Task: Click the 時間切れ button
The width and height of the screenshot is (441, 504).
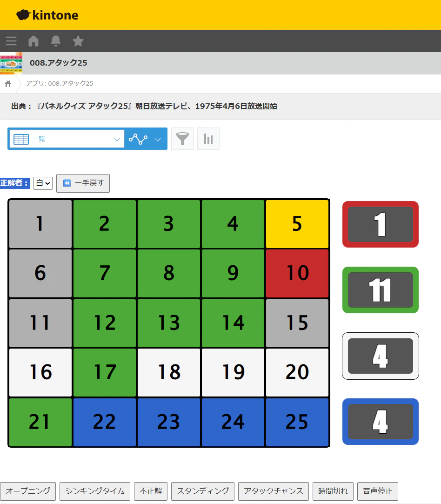Action: tap(333, 491)
